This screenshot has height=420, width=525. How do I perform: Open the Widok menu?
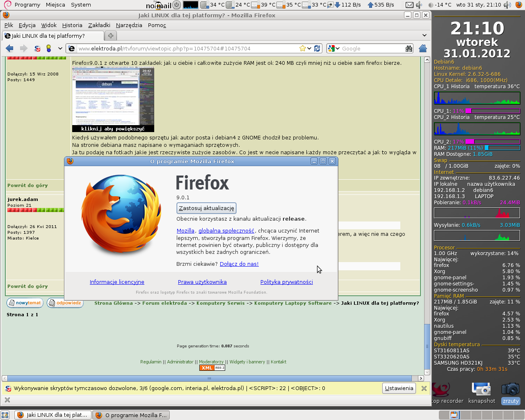tap(49, 25)
